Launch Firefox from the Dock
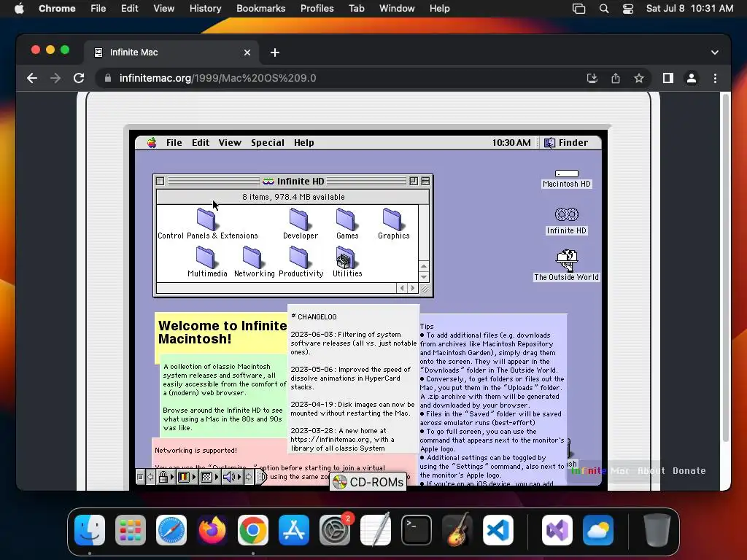The height and width of the screenshot is (560, 747). coord(212,530)
